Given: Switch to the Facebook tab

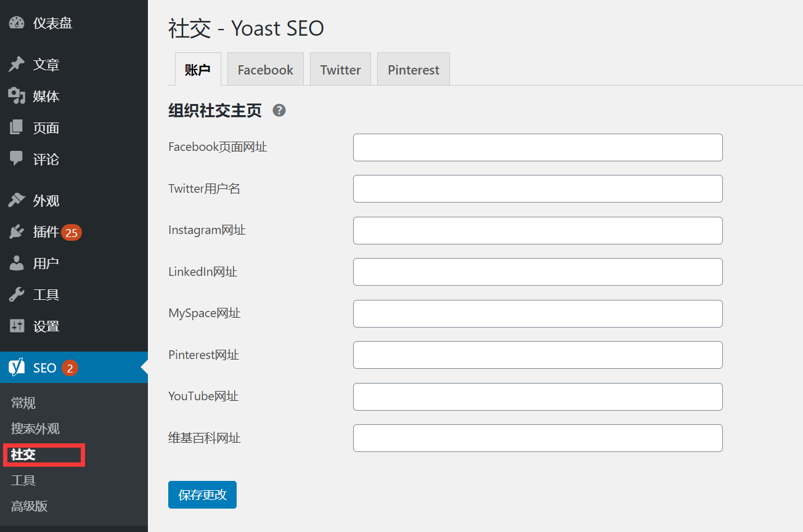Looking at the screenshot, I should [x=265, y=70].
